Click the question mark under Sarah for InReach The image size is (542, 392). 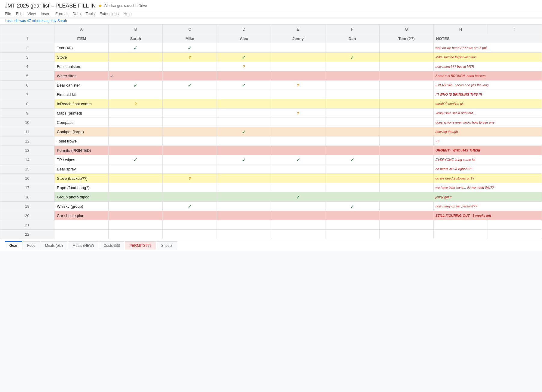pos(135,104)
